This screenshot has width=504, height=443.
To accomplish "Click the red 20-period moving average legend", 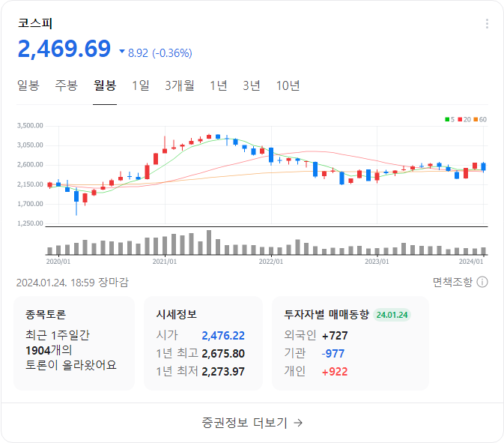I will tap(464, 120).
